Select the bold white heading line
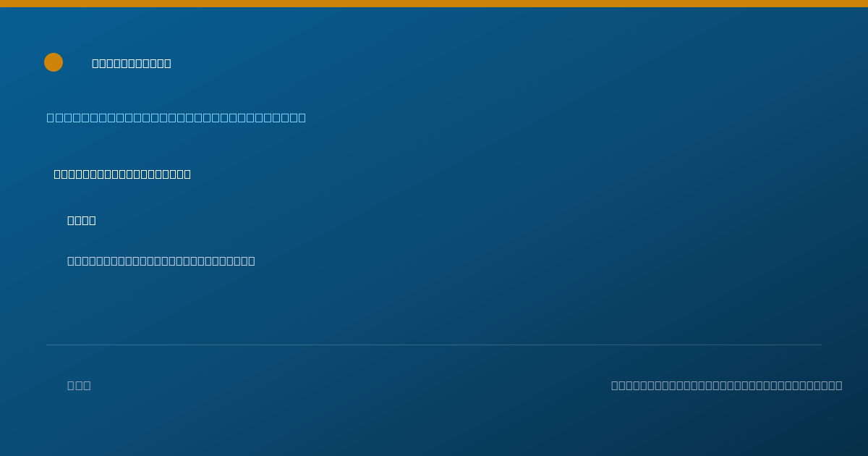868x456 pixels. coord(122,174)
